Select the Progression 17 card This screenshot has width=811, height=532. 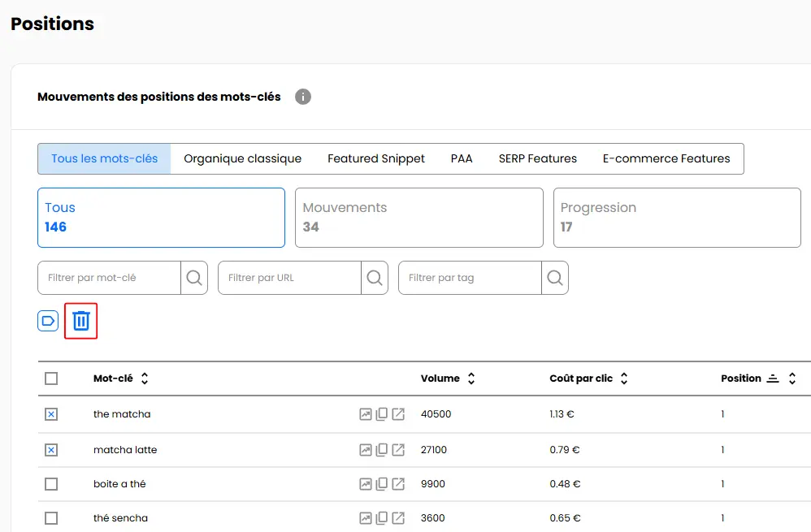(x=677, y=218)
